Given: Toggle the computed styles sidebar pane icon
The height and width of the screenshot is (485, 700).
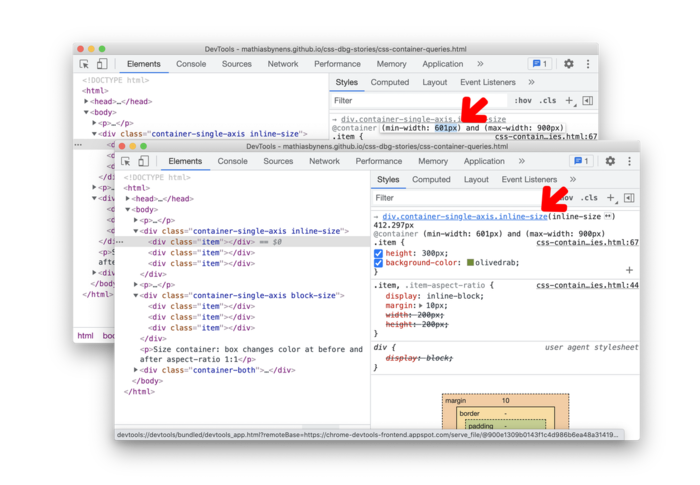Looking at the screenshot, I should tap(628, 198).
